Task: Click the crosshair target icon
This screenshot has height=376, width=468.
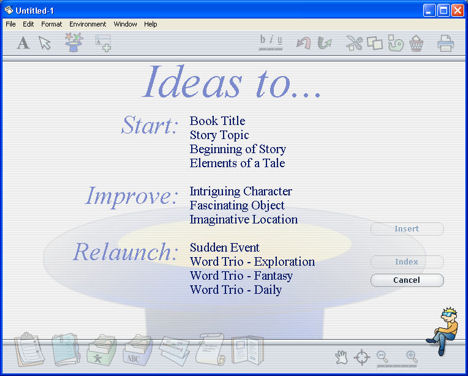Action: [x=362, y=357]
